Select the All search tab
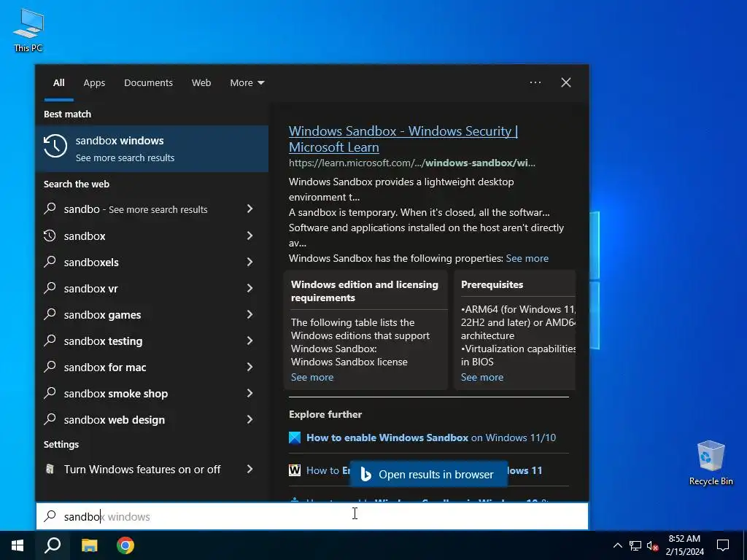The height and width of the screenshot is (560, 747). (x=58, y=82)
